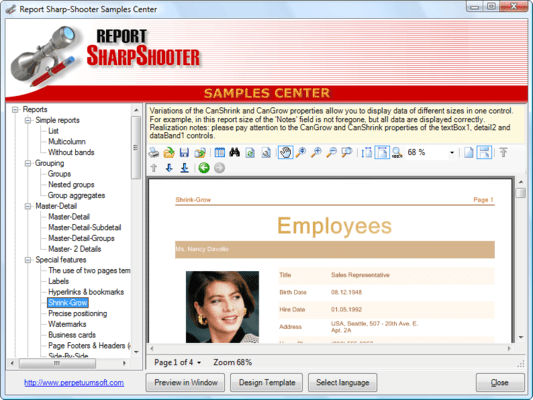The image size is (533, 400).
Task: Select the Groups report
Action: tap(59, 174)
